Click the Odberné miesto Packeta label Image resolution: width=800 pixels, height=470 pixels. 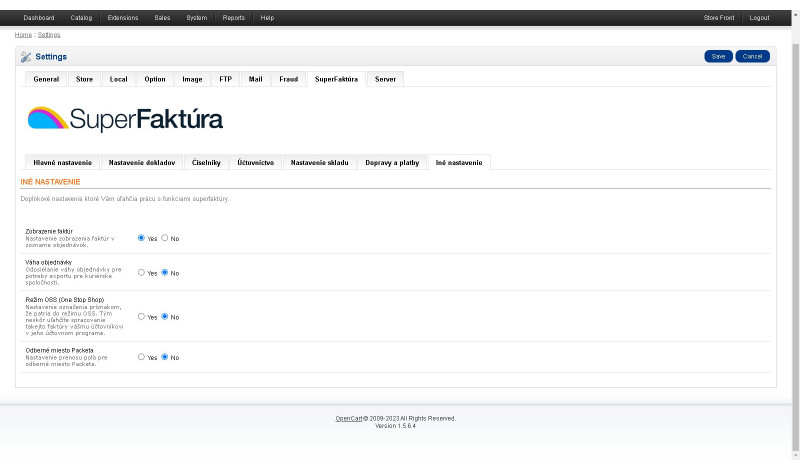(60, 351)
